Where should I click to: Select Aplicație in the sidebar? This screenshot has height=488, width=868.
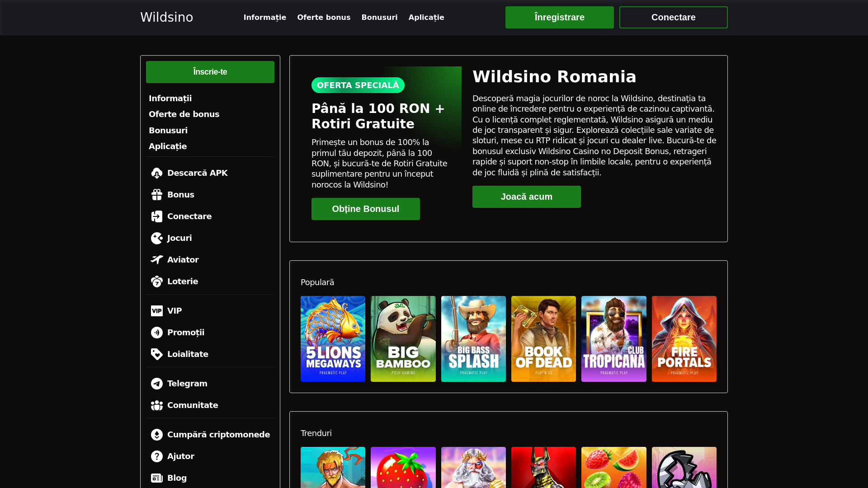coord(168,146)
